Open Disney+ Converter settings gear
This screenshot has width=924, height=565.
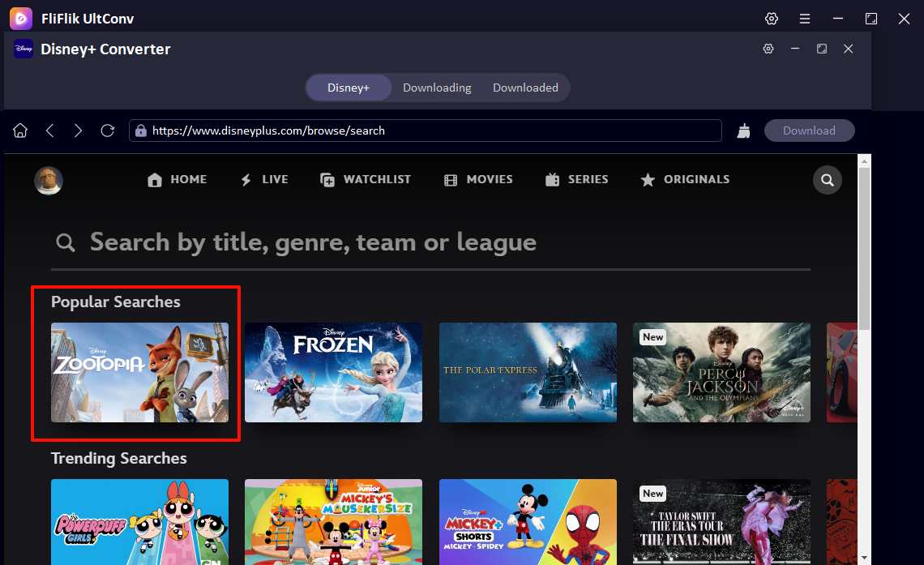[768, 49]
